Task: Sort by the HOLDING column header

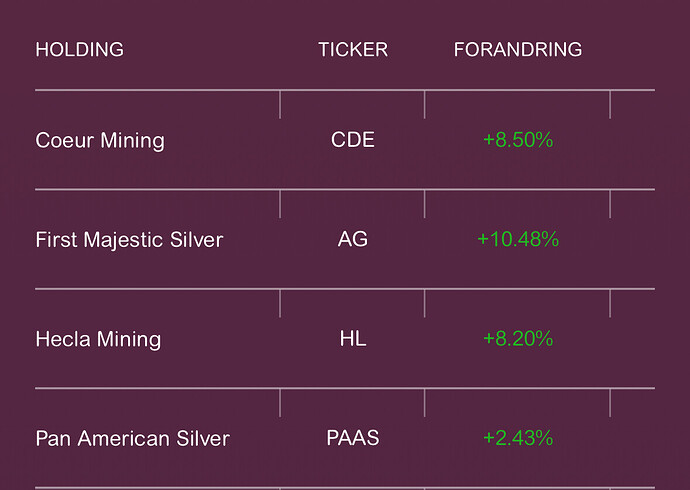Action: tap(80, 49)
